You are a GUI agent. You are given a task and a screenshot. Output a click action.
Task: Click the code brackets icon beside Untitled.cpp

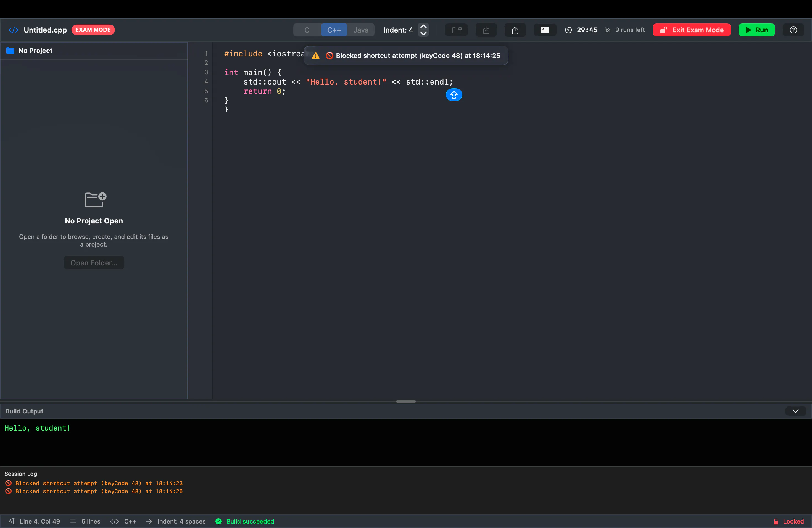pyautogui.click(x=13, y=30)
